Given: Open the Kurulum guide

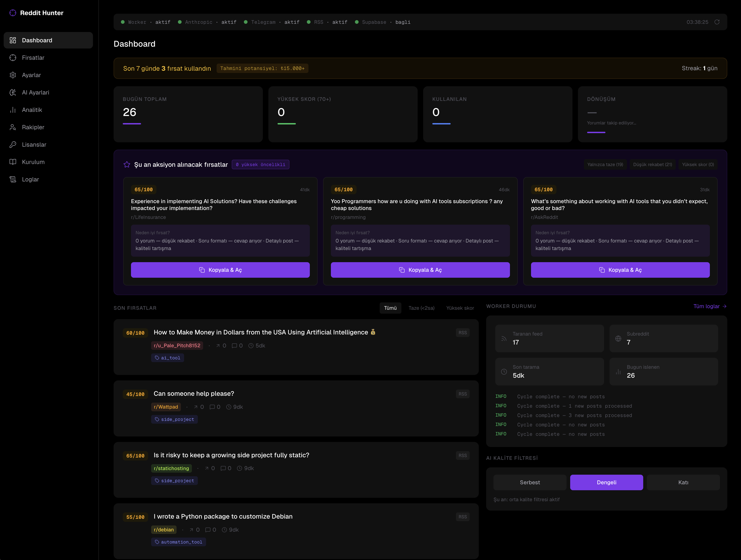Looking at the screenshot, I should point(33,162).
